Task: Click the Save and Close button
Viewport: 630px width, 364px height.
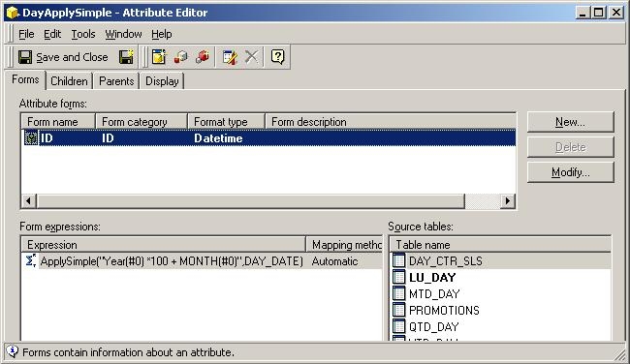Action: pos(63,57)
